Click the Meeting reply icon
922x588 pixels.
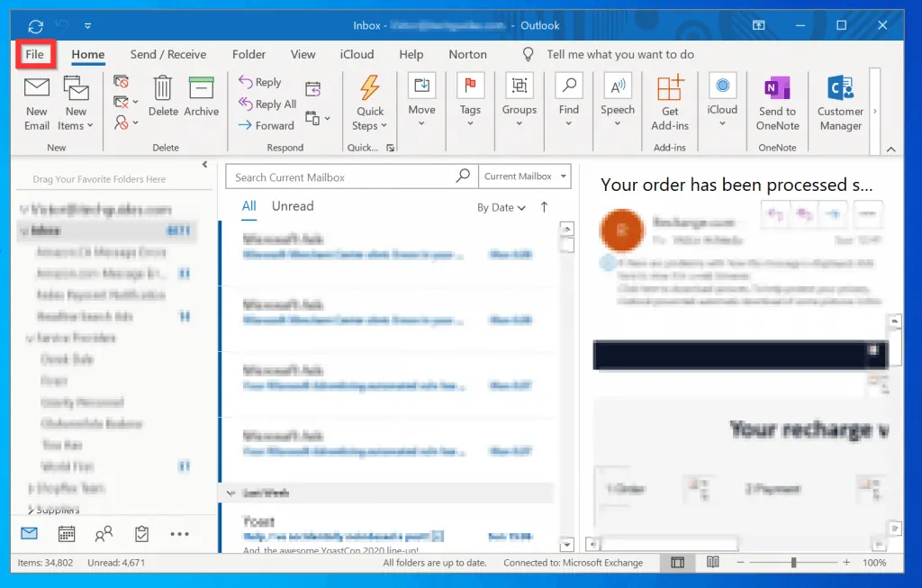pyautogui.click(x=312, y=89)
